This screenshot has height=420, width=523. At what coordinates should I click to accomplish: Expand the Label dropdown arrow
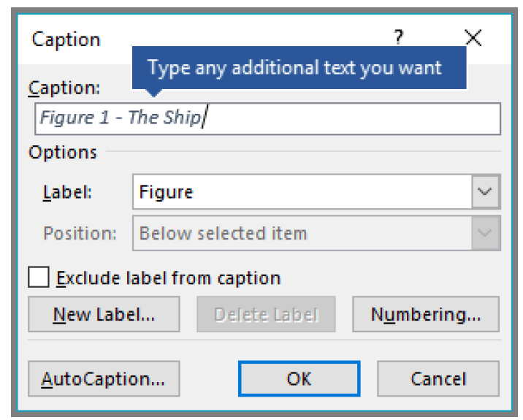coord(485,192)
